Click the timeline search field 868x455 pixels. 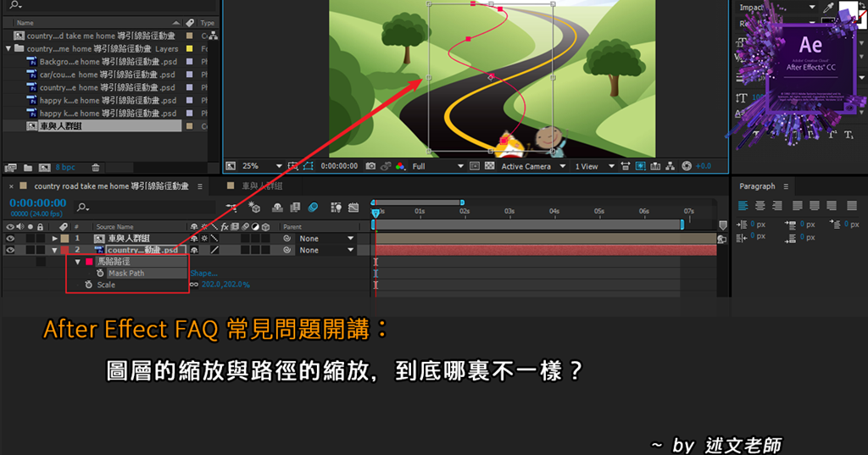point(145,208)
